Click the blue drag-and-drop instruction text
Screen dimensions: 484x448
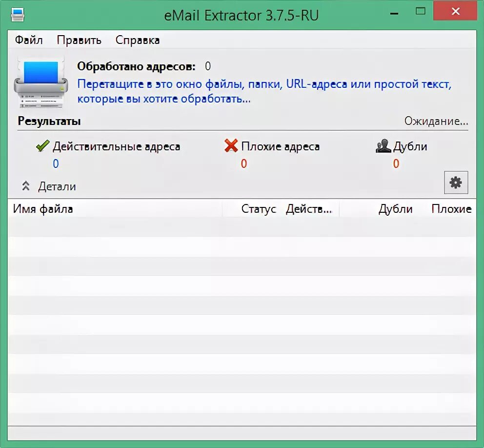click(264, 91)
